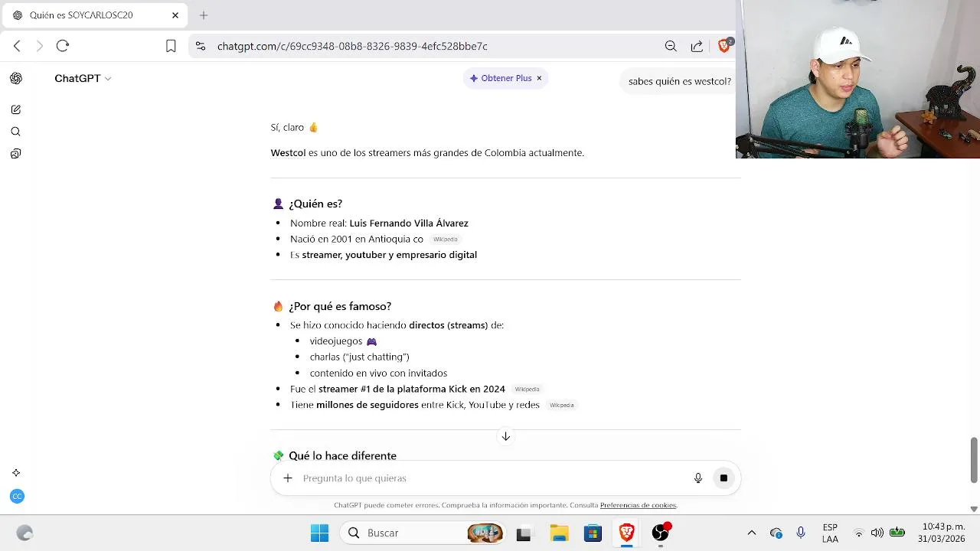Dismiss the Obtener Plus banner

click(539, 78)
